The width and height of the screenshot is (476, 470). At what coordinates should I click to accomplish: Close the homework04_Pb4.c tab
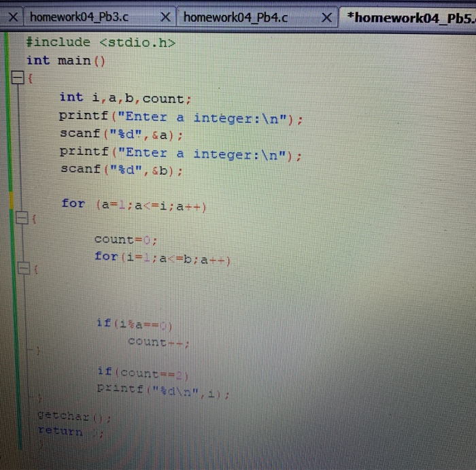click(x=326, y=18)
